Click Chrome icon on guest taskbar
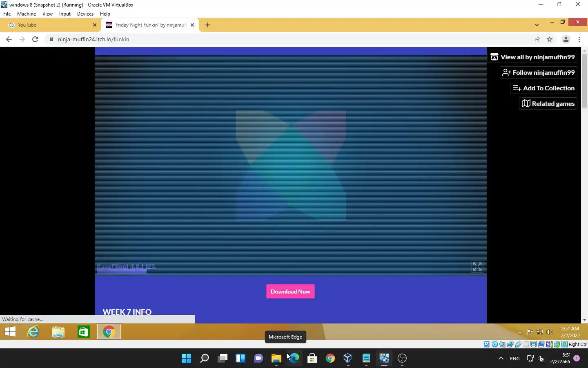This screenshot has height=368, width=588. (109, 332)
